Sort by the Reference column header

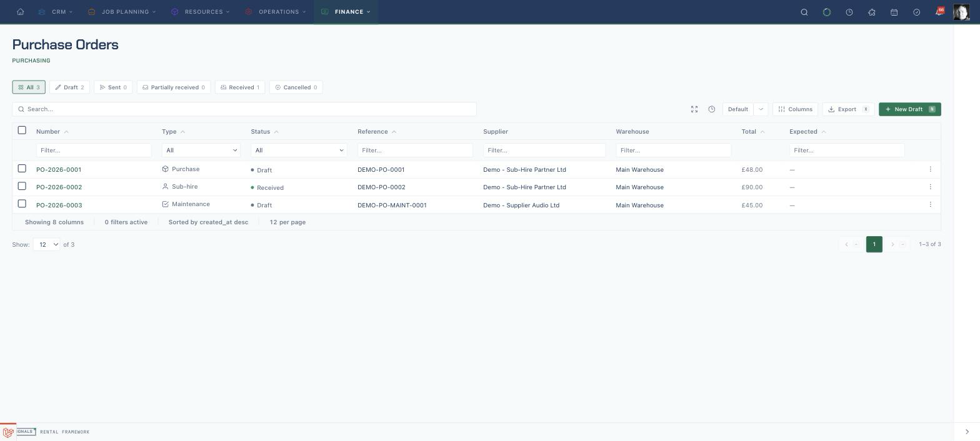coord(377,132)
